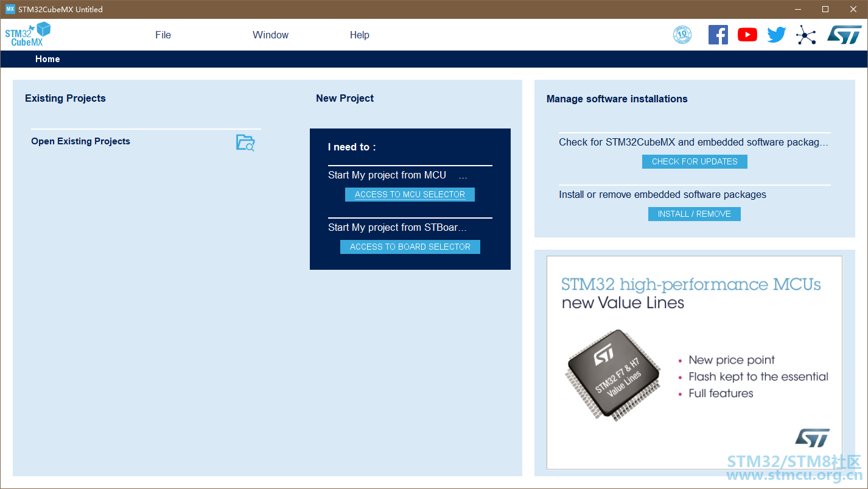This screenshot has height=489, width=868.
Task: Open the Twitter icon
Action: point(777,35)
